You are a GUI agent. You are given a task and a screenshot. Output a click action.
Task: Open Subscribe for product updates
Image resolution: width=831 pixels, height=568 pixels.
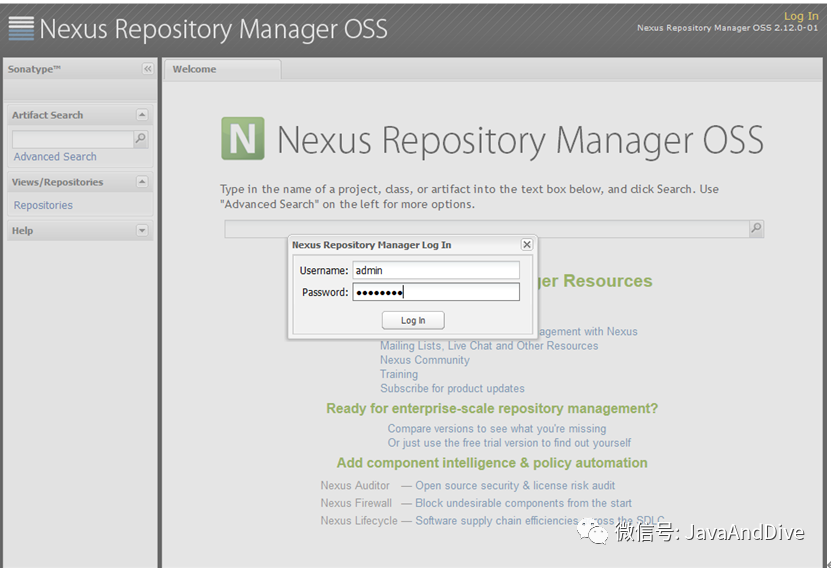click(x=452, y=389)
